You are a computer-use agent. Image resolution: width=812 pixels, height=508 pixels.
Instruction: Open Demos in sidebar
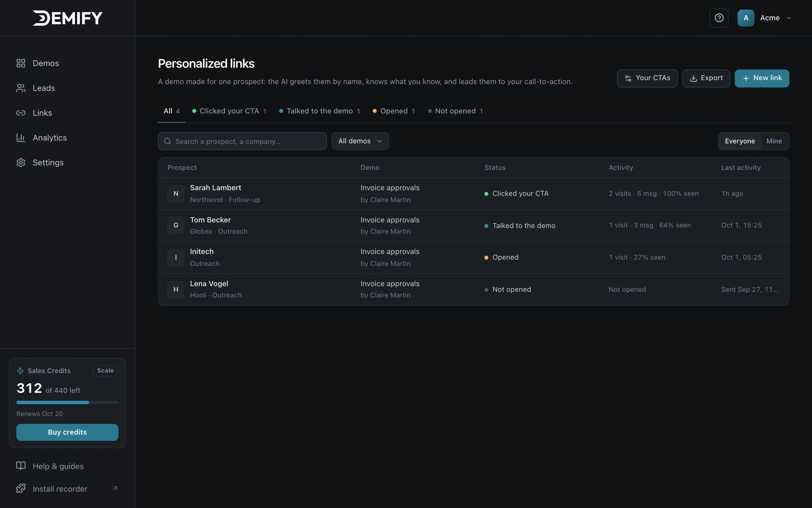(46, 63)
